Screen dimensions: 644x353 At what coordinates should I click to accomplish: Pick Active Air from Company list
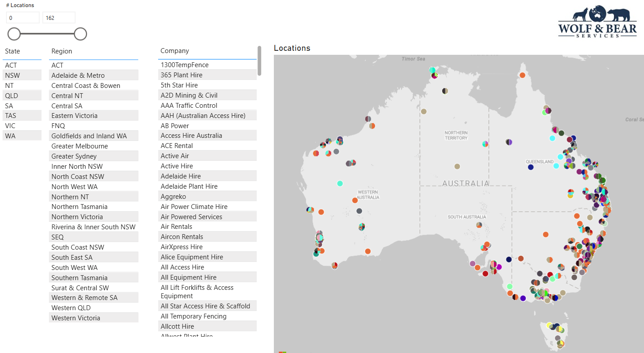click(208, 156)
